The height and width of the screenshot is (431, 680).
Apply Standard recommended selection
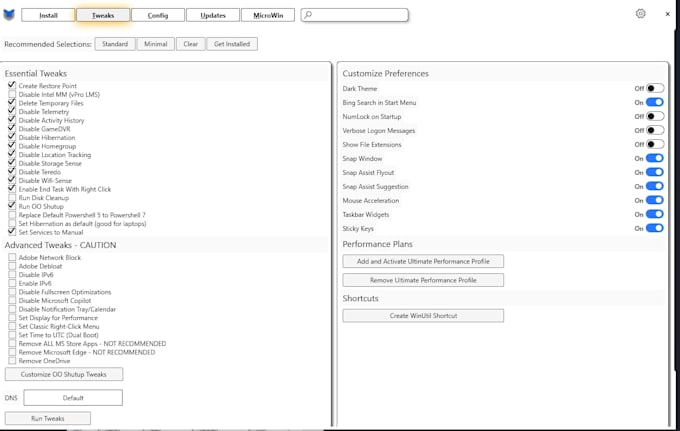click(115, 44)
